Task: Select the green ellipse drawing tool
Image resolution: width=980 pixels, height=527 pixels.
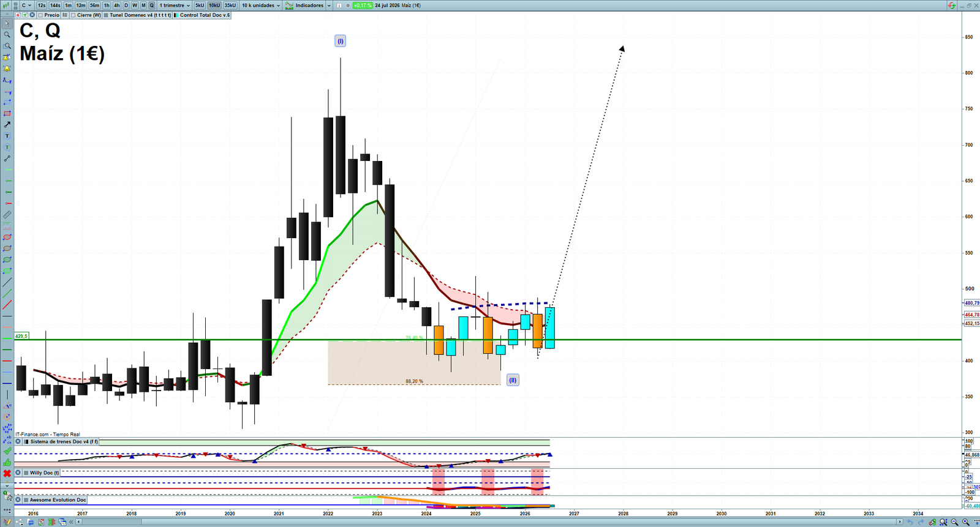Action: [x=7, y=260]
